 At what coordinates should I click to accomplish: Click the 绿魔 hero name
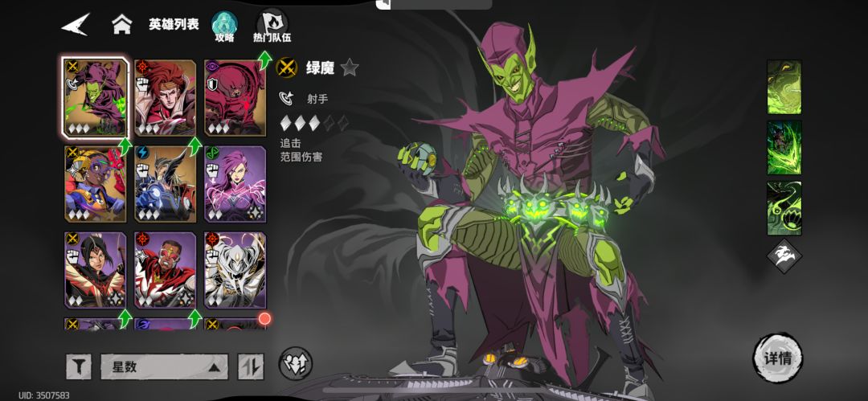(321, 68)
